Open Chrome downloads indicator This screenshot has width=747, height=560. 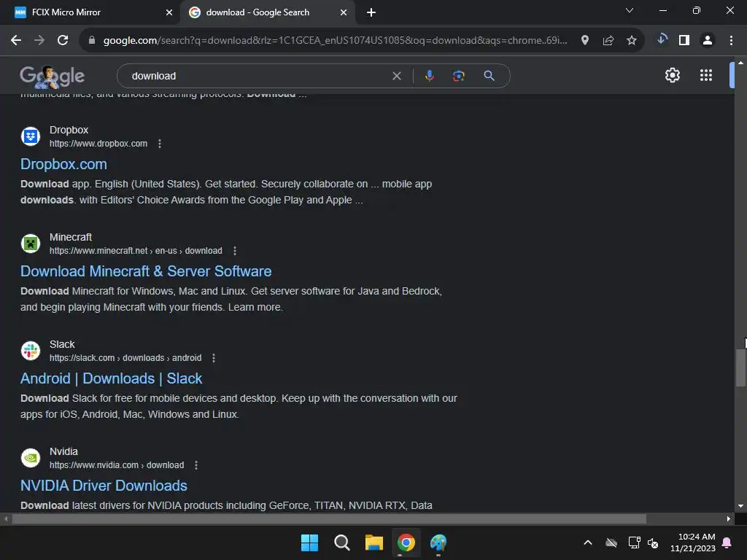[662, 39]
